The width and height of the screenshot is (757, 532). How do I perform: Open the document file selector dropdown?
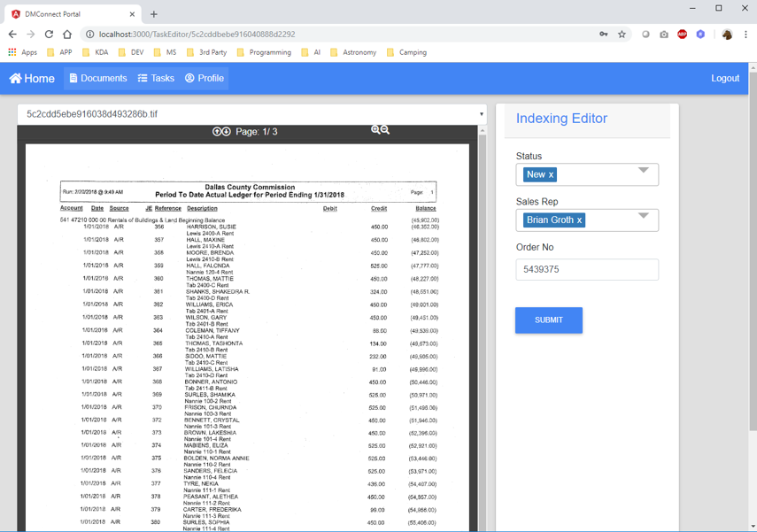(481, 114)
